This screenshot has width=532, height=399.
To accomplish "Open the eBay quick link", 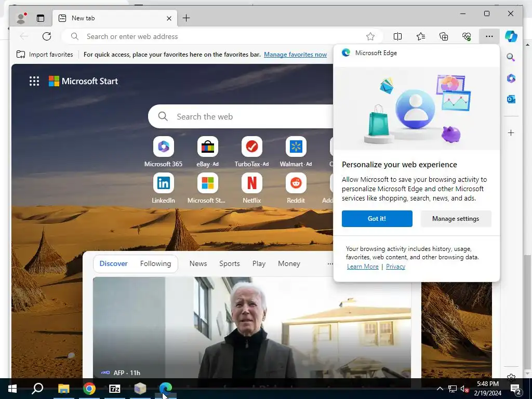I will pyautogui.click(x=208, y=152).
